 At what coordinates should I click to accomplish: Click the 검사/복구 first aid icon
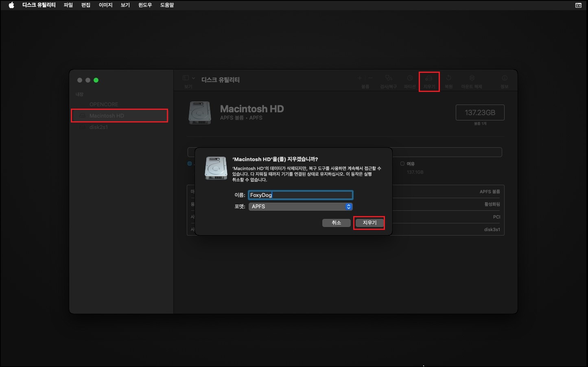tap(389, 78)
